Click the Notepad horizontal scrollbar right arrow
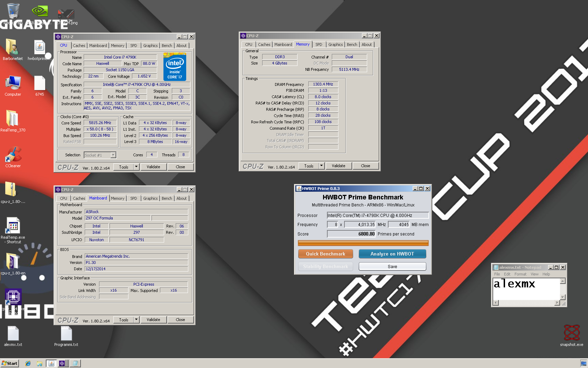 [x=557, y=303]
